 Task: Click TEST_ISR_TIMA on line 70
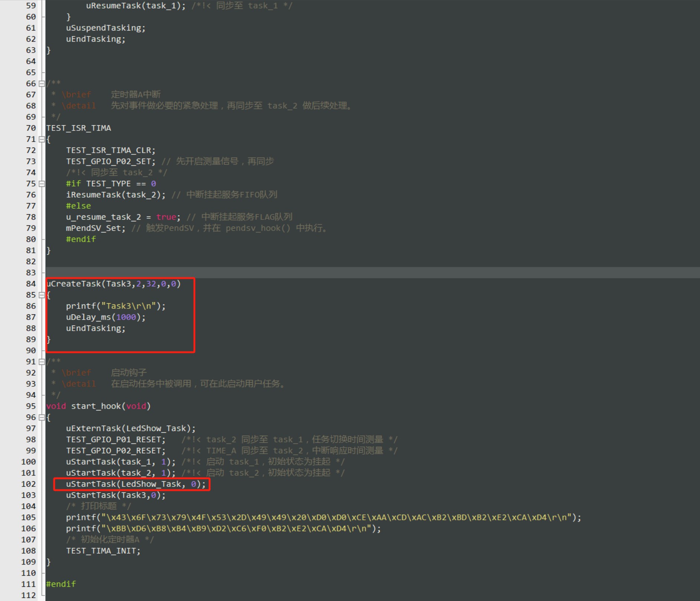point(79,128)
